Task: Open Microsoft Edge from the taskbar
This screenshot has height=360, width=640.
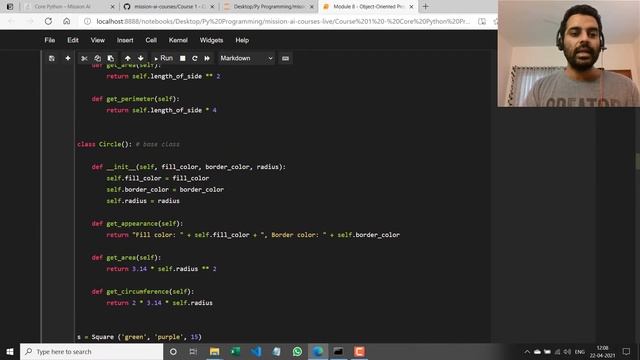Action: [318, 351]
